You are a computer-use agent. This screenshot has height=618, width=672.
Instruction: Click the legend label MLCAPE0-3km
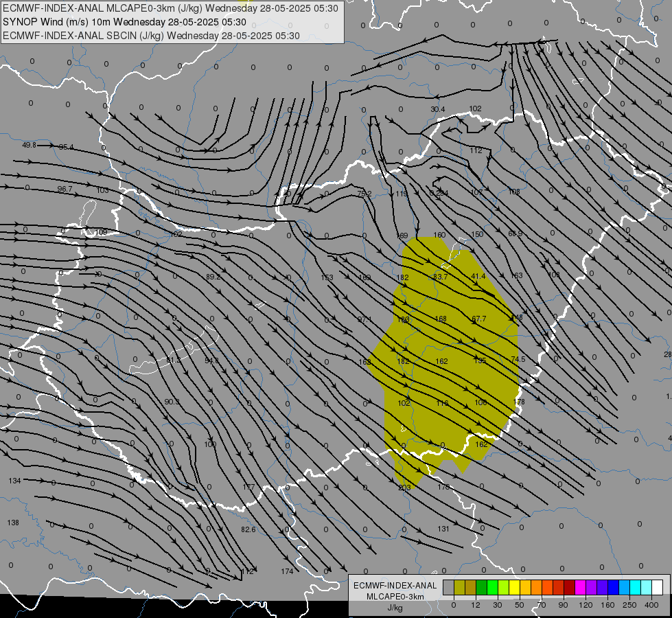click(x=395, y=597)
